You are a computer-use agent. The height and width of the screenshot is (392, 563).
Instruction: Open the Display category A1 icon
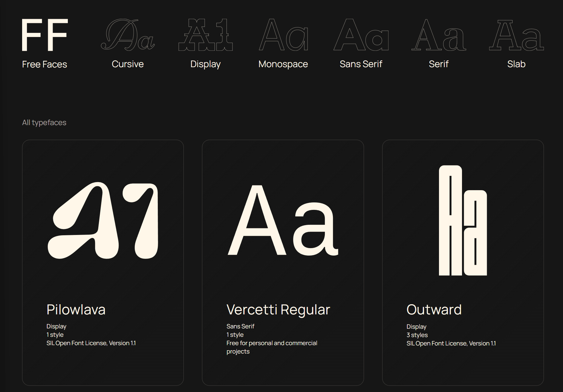tap(206, 35)
